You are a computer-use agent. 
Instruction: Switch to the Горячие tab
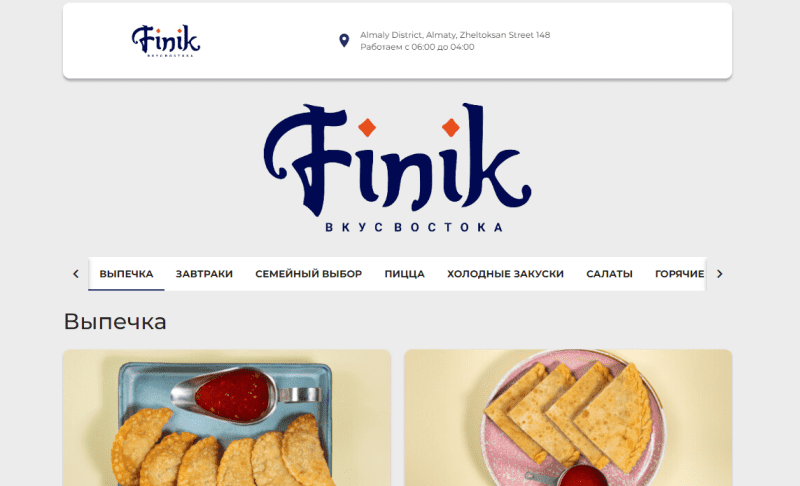pyautogui.click(x=679, y=274)
